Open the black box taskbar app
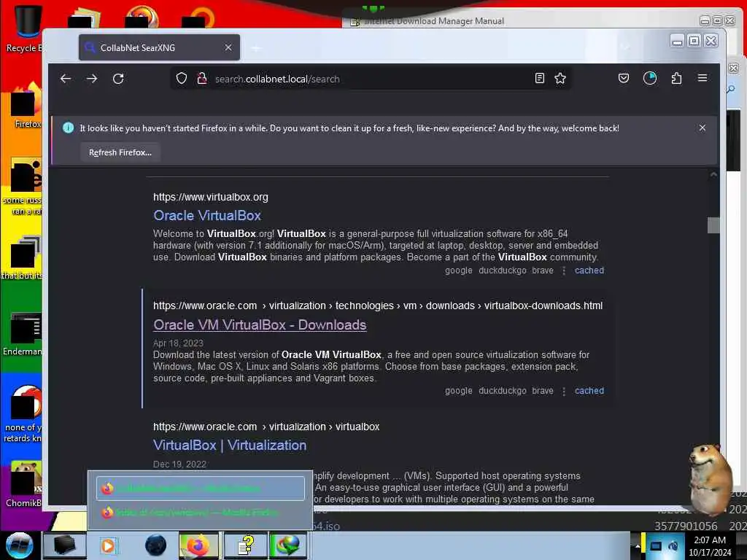 point(65,545)
